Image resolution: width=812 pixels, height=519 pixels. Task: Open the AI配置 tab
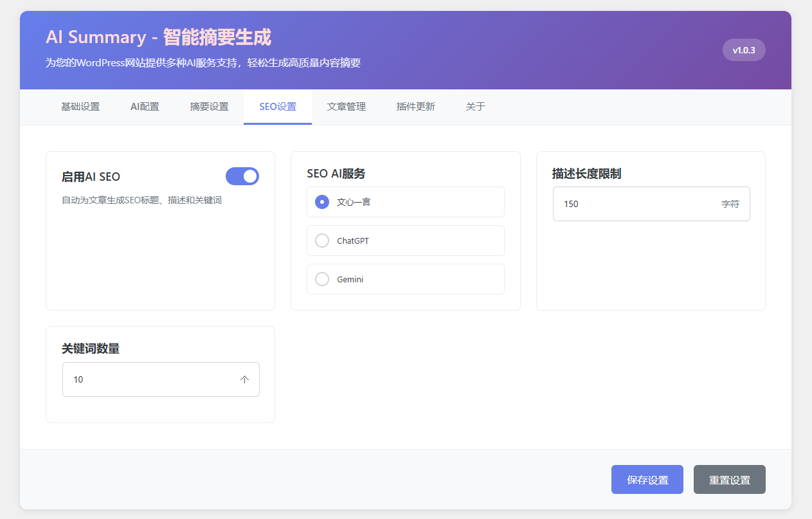(144, 107)
